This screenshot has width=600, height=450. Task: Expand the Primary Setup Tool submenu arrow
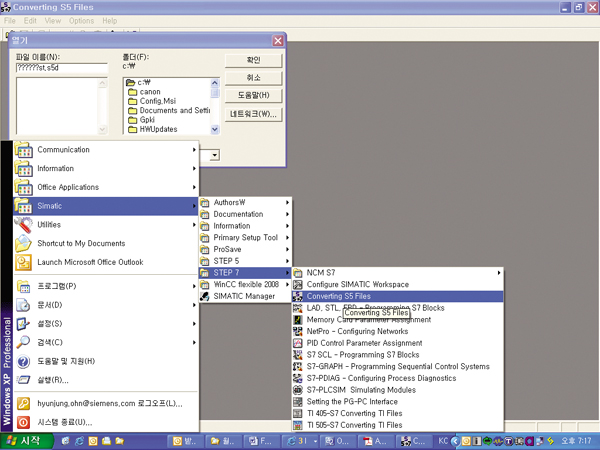click(287, 238)
